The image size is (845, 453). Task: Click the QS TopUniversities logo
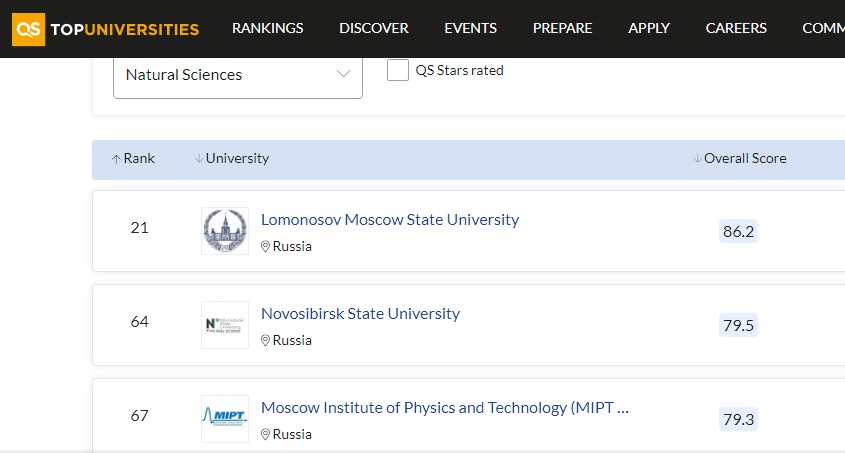106,29
